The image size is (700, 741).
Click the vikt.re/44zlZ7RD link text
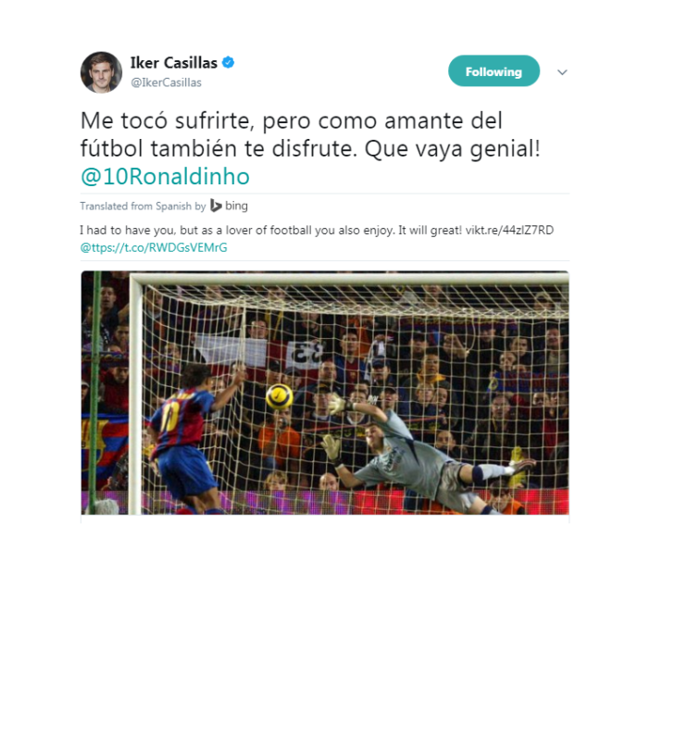(x=509, y=230)
